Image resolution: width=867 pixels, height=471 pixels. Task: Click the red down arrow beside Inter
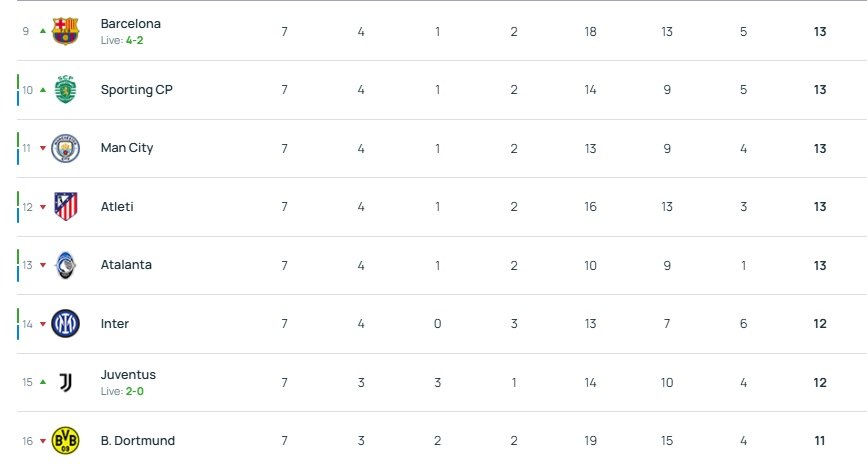pyautogui.click(x=42, y=324)
